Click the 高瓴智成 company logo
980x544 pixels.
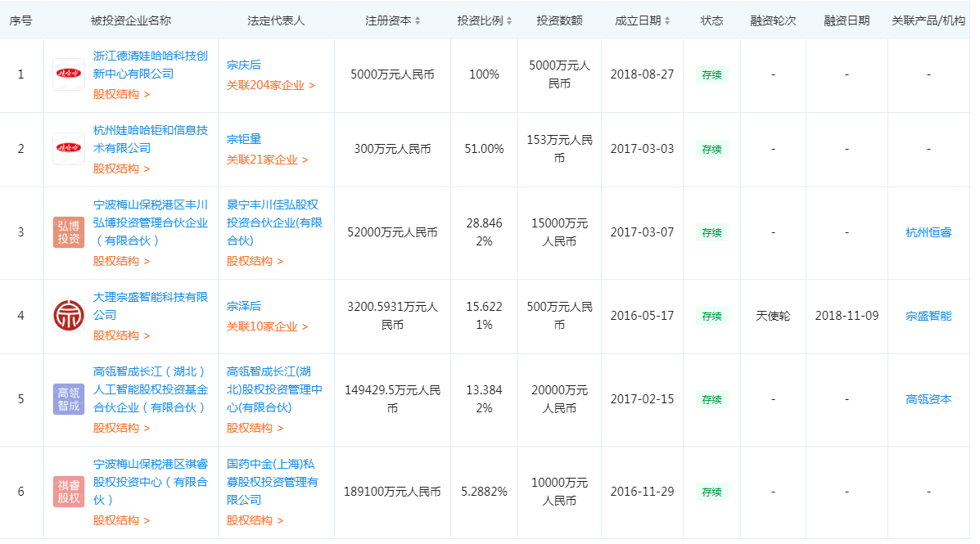click(x=69, y=399)
